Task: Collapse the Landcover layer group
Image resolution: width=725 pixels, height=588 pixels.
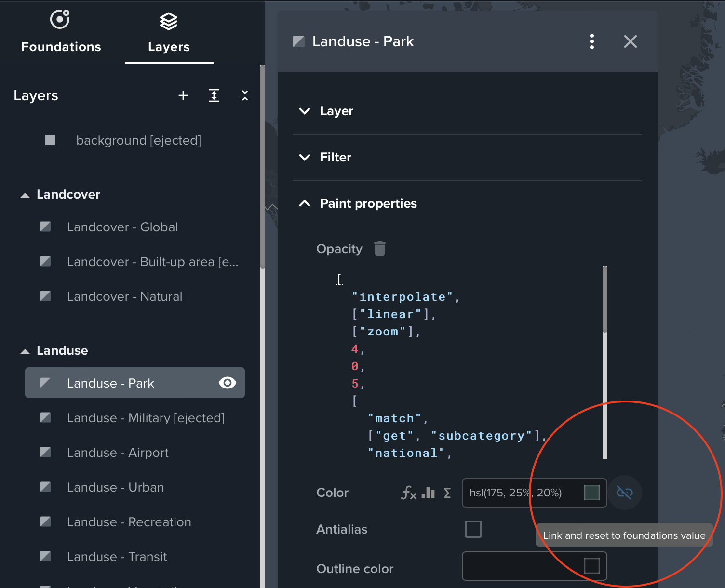Action: pyautogui.click(x=25, y=195)
